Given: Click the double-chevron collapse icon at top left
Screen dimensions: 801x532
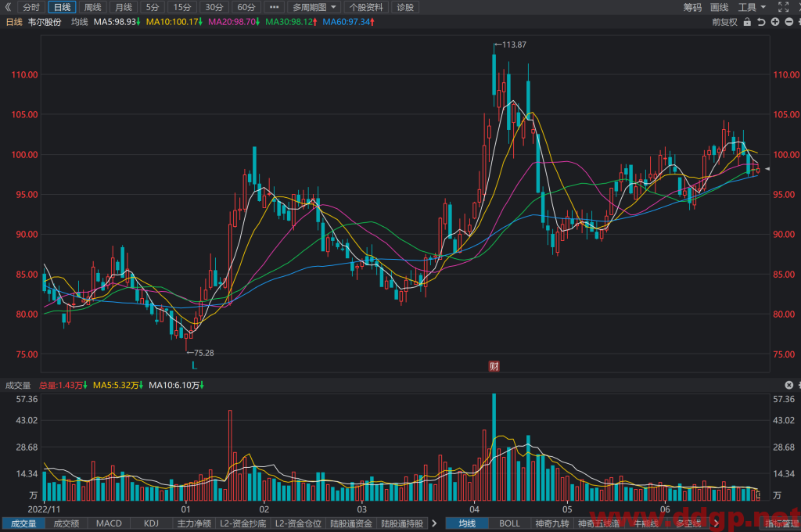Looking at the screenshot, I should point(8,7).
